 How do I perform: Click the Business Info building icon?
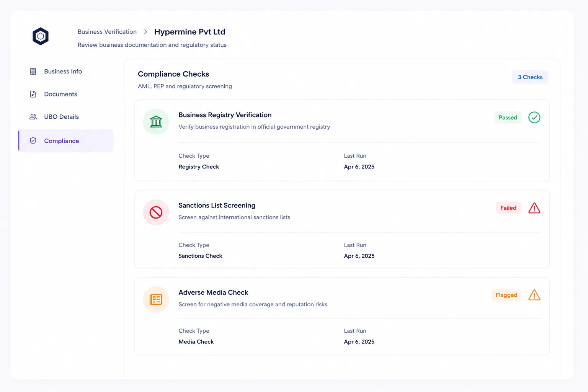point(33,72)
